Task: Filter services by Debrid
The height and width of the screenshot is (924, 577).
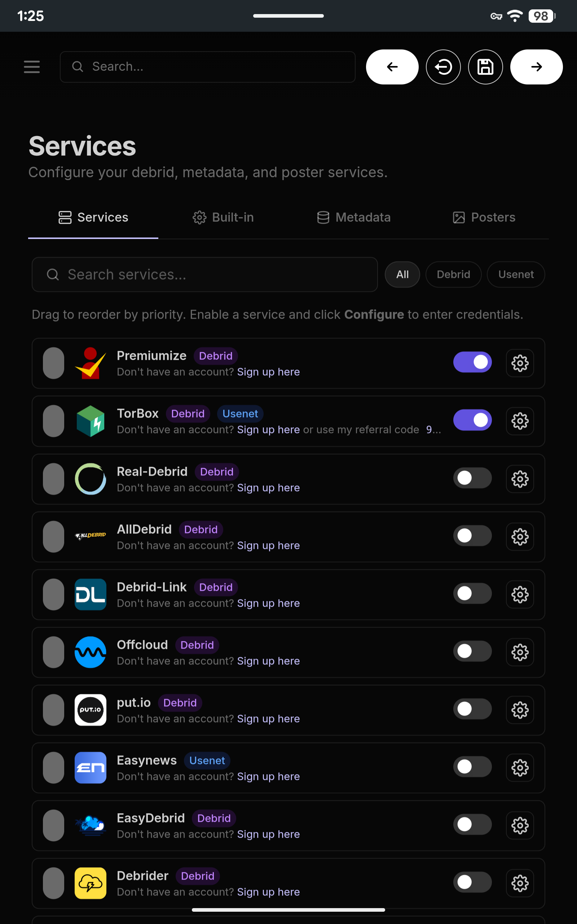Action: pos(453,275)
